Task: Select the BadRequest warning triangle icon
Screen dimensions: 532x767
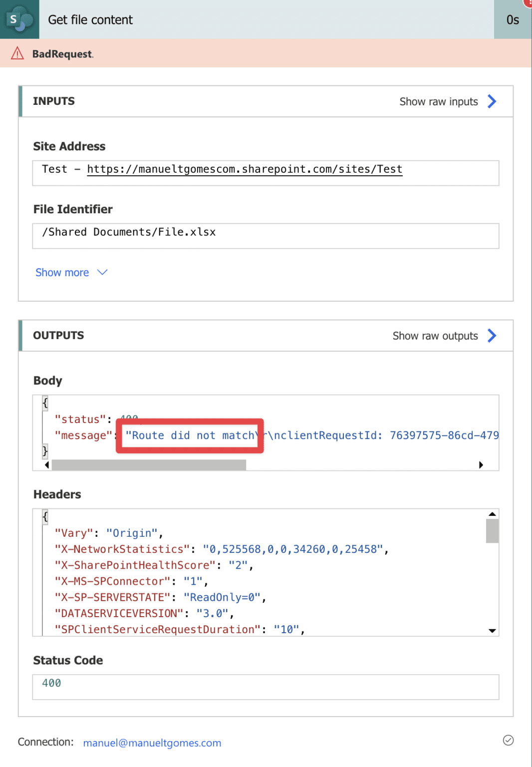Action: [x=17, y=53]
